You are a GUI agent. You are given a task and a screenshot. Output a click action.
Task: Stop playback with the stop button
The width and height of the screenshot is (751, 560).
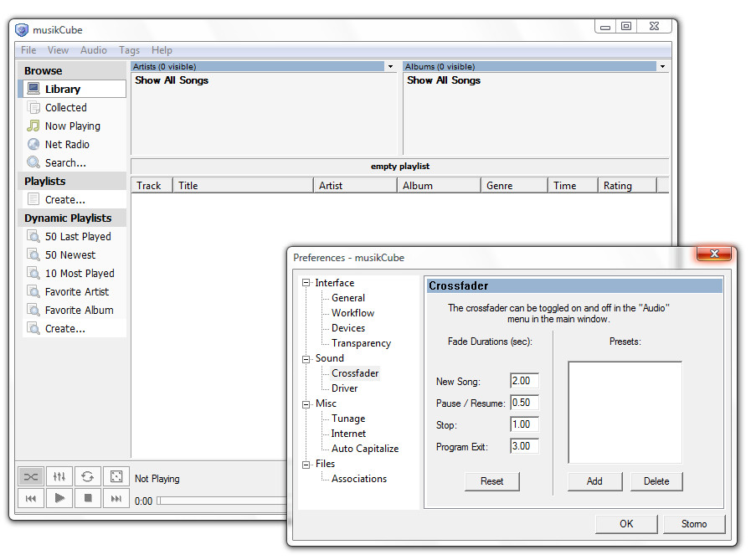point(88,498)
